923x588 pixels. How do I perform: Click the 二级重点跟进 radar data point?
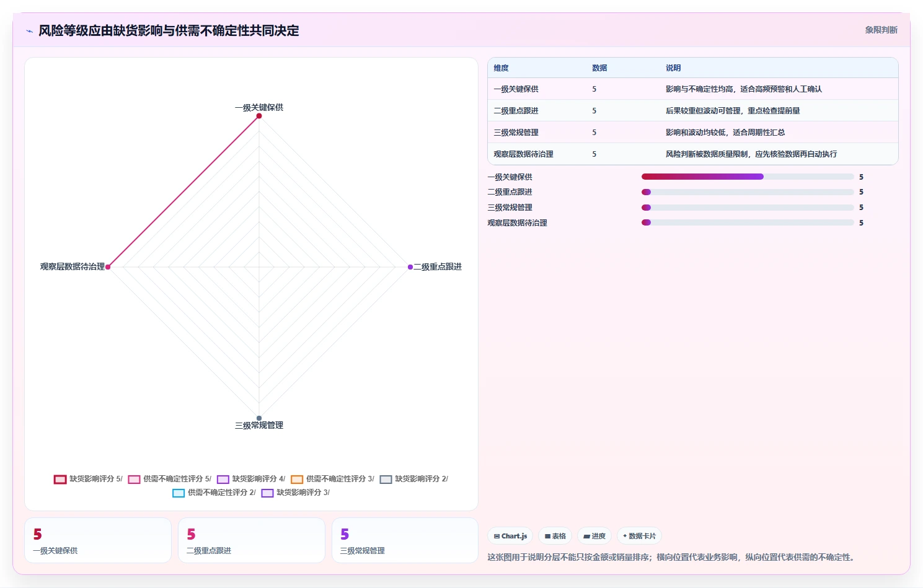click(x=410, y=267)
